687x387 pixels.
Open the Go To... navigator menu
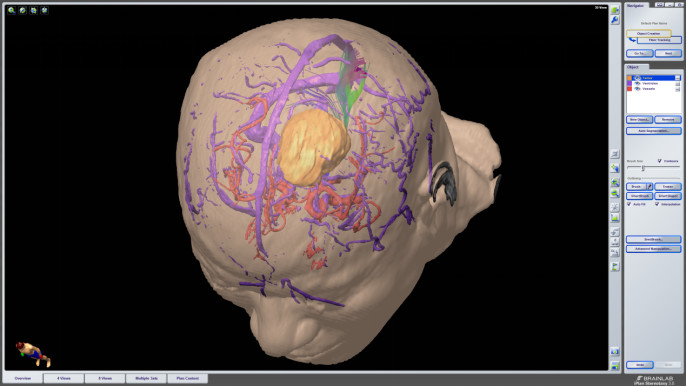point(640,53)
